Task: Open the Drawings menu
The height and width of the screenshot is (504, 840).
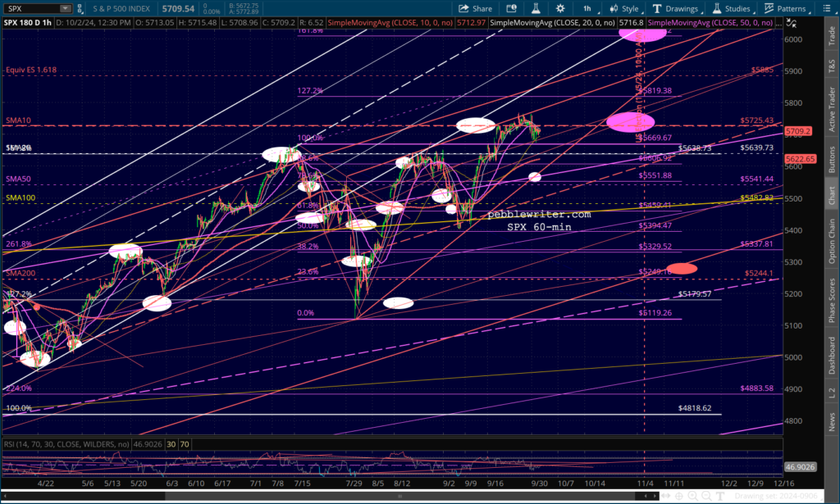Action: pos(676,8)
